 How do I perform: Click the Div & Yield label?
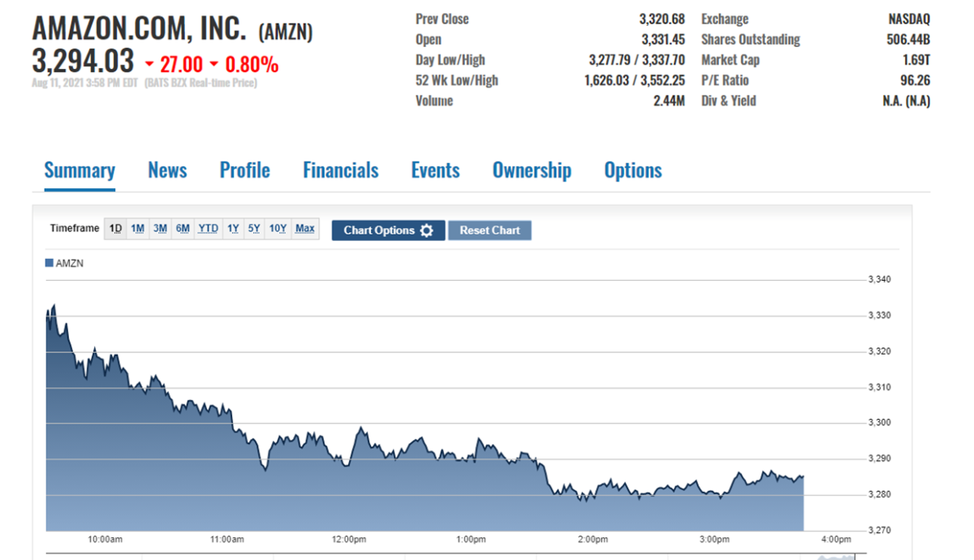pyautogui.click(x=729, y=101)
